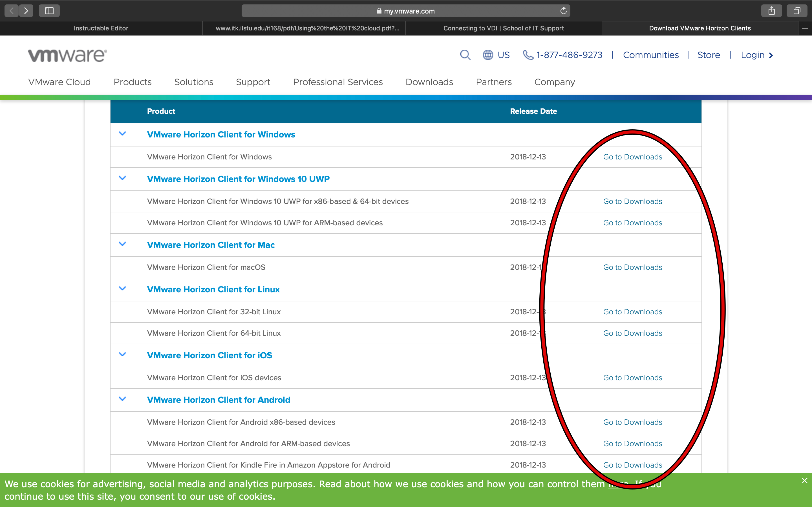Collapse VMware Horizon Client for Android
812x507 pixels.
coord(123,399)
